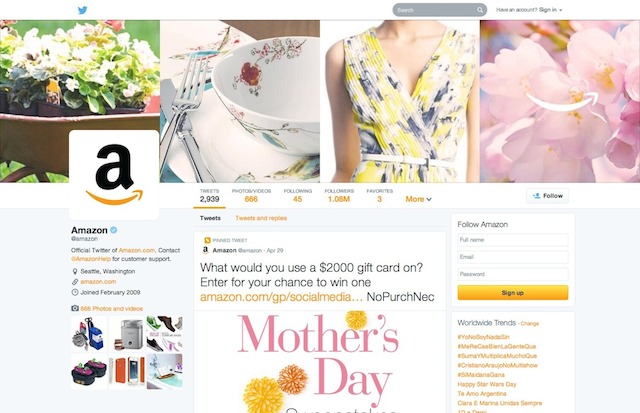Click the yellow Sign up button

pos(513,293)
